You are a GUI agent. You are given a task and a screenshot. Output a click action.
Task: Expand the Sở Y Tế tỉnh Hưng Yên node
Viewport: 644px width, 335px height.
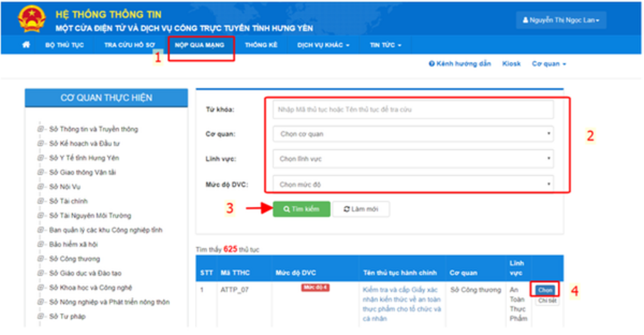(41, 158)
